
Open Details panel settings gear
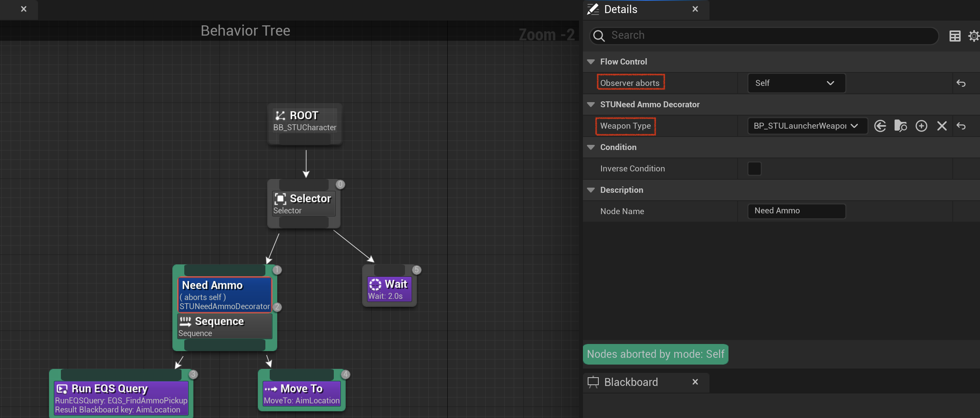[974, 36]
